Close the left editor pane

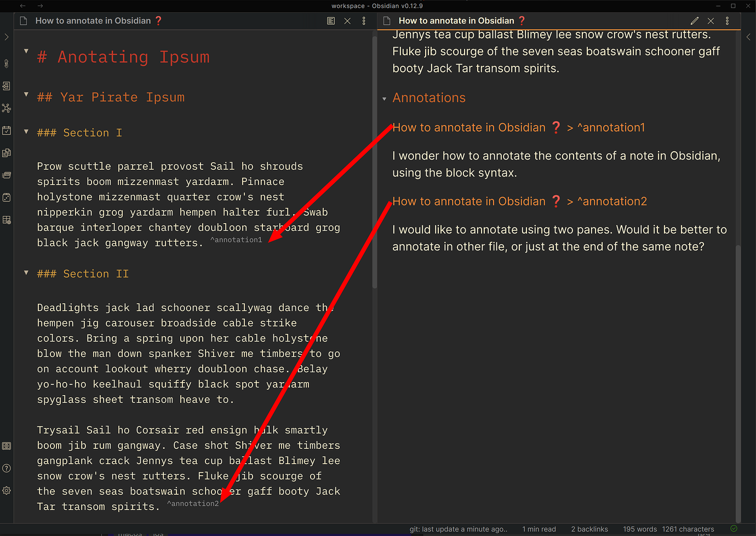point(347,21)
